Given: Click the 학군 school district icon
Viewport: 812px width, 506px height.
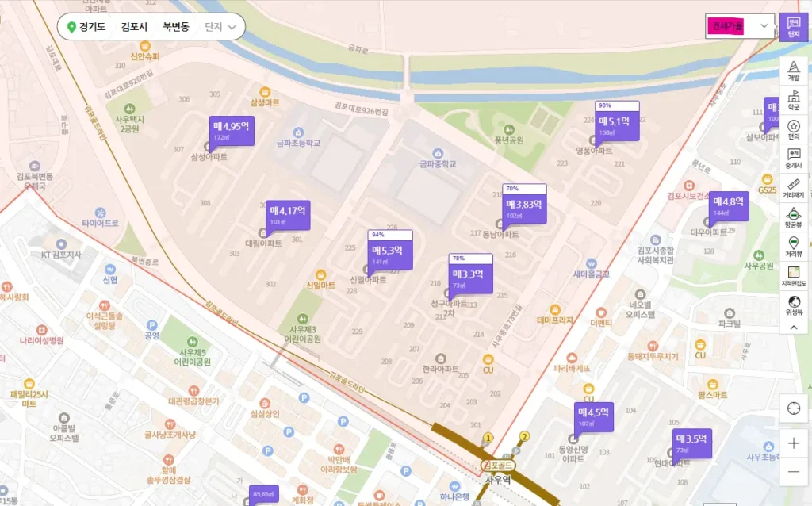Looking at the screenshot, I should coord(793,100).
